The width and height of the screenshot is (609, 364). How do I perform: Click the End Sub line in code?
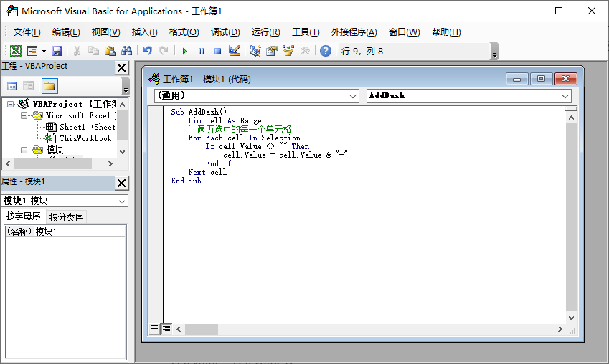coord(186,181)
